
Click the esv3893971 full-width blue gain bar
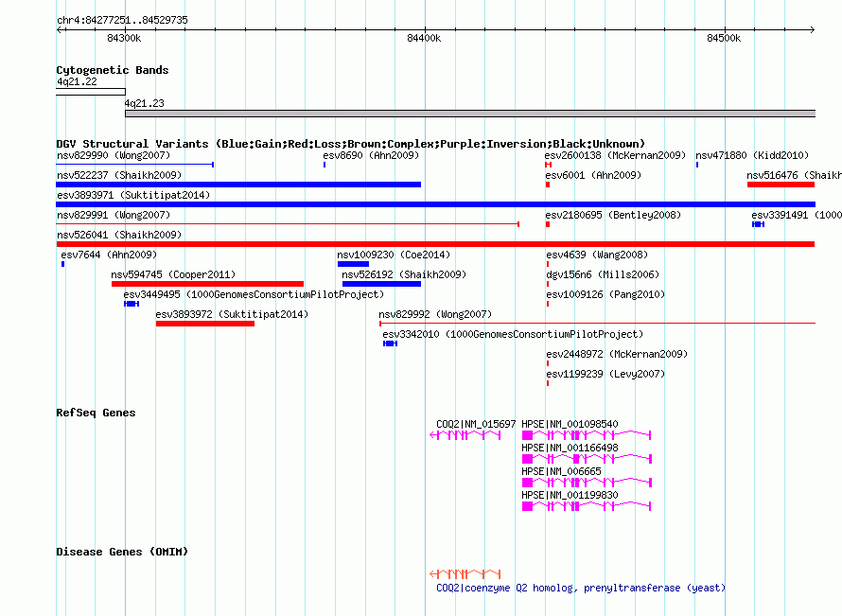pos(436,204)
